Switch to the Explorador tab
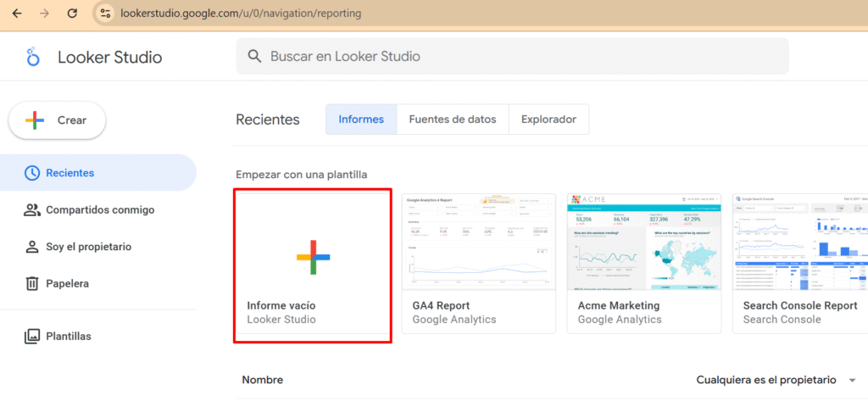The width and height of the screenshot is (868, 407). click(548, 119)
